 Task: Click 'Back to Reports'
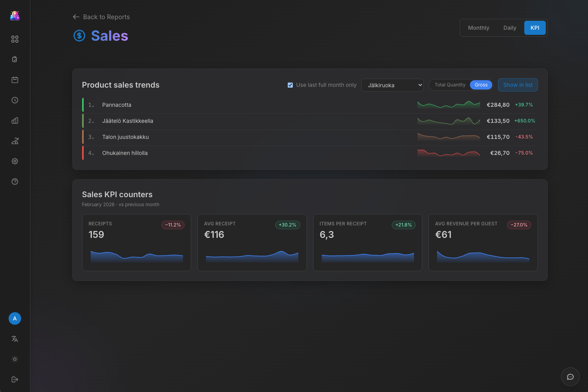pos(101,17)
